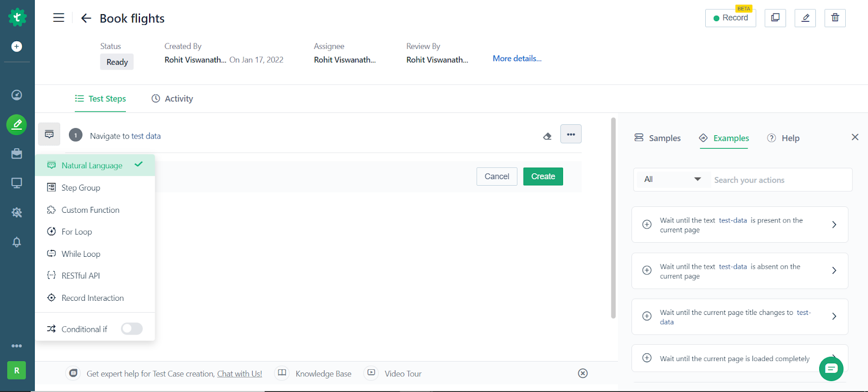Expand the 'text is absent' example
The width and height of the screenshot is (868, 392).
[834, 270]
